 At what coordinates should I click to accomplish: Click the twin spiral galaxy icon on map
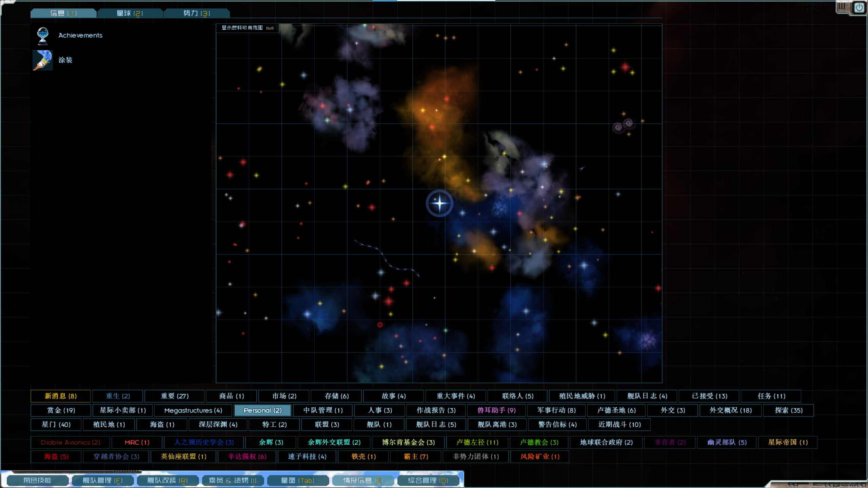[x=623, y=125]
